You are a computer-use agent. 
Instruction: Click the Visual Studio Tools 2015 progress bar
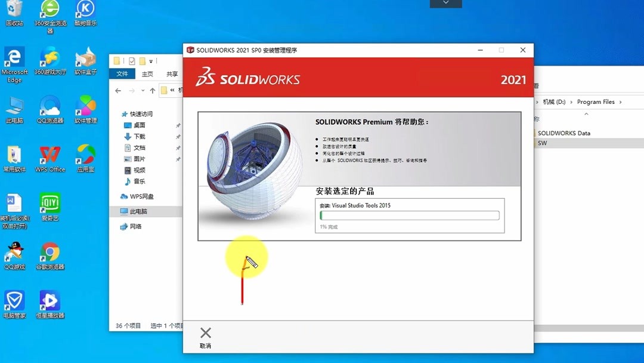pos(408,215)
